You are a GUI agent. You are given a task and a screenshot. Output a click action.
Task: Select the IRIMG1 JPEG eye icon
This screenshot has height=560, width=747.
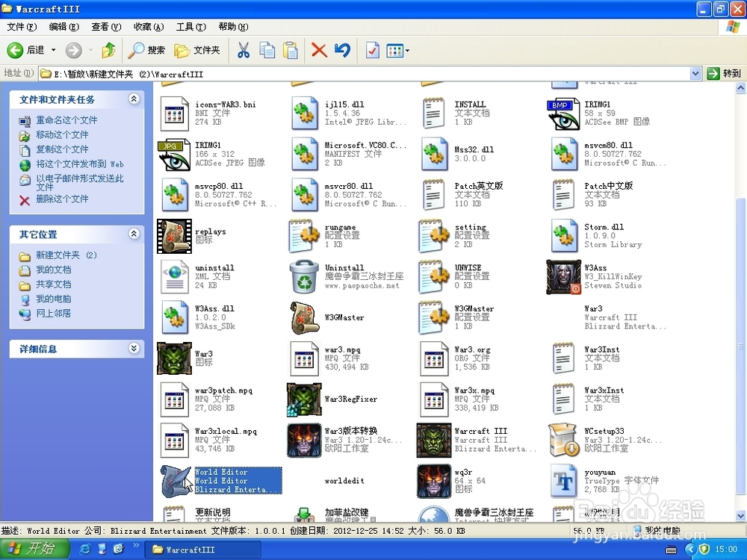pos(174,155)
